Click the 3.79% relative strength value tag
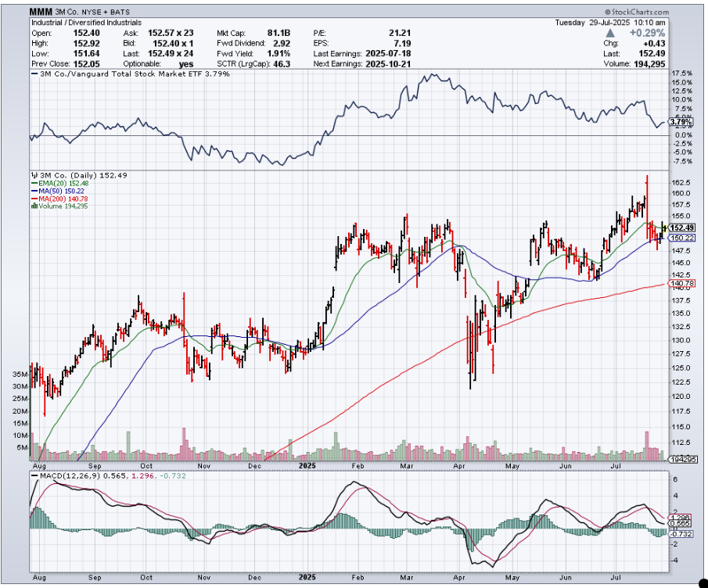 [680, 122]
